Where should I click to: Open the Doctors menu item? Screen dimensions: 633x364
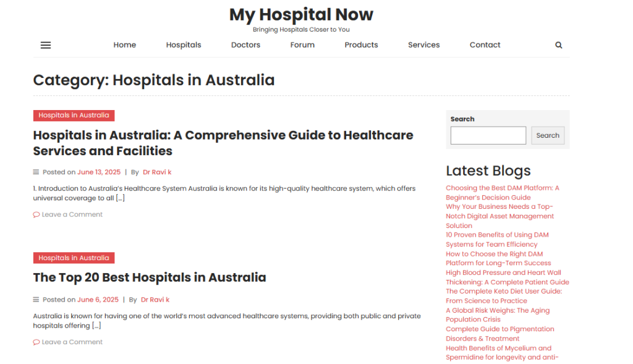pos(245,44)
